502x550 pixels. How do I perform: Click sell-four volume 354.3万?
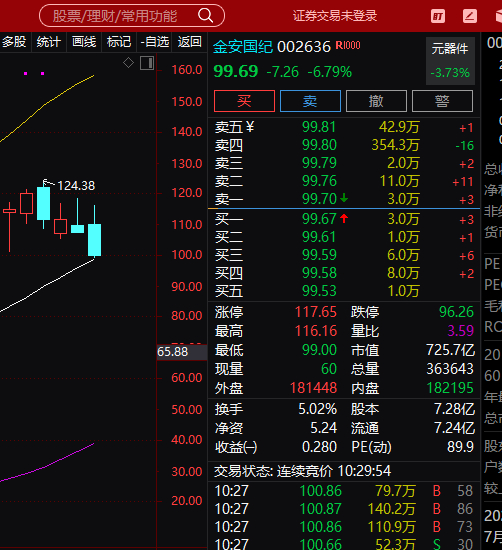coord(395,145)
